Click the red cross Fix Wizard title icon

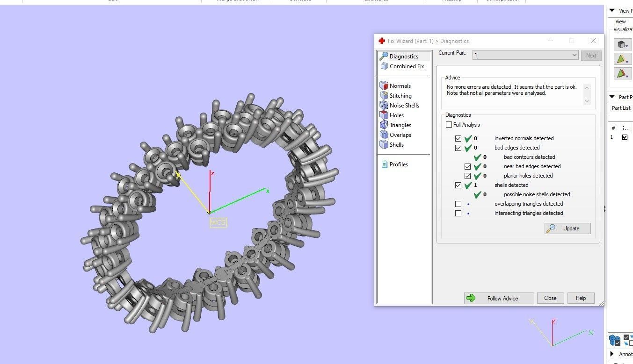tap(382, 41)
